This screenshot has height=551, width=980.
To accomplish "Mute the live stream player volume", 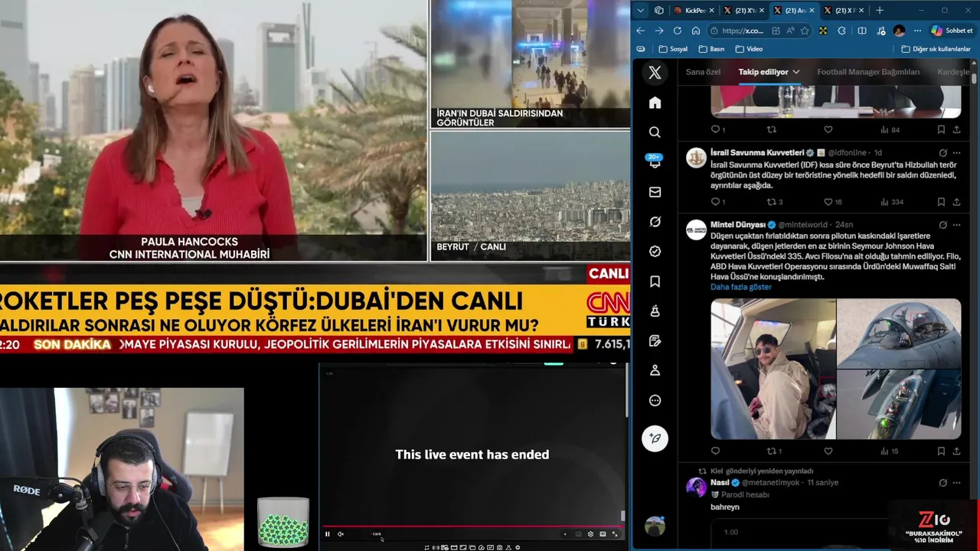I will pos(341,534).
